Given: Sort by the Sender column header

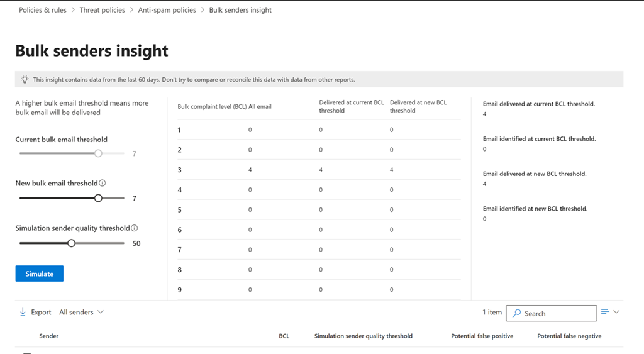Looking at the screenshot, I should click(49, 336).
